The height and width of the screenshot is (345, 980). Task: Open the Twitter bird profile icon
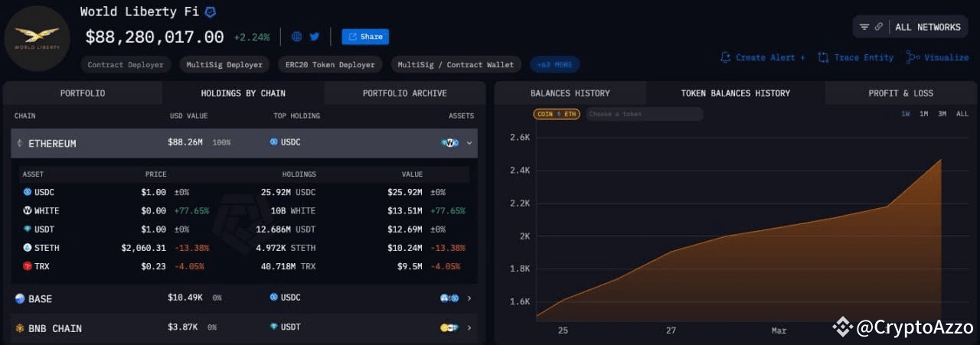(x=314, y=36)
